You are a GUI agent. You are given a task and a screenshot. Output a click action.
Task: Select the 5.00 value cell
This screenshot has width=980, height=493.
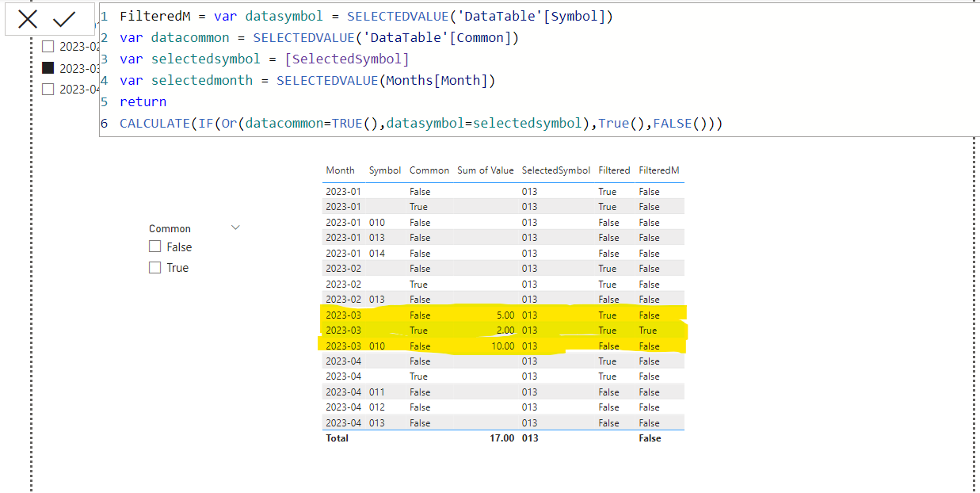[505, 315]
